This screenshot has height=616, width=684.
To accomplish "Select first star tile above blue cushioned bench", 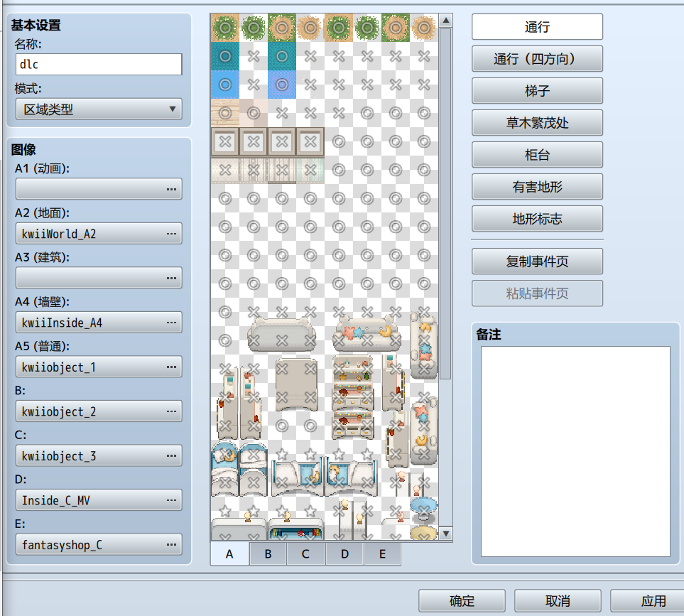I will 282,454.
